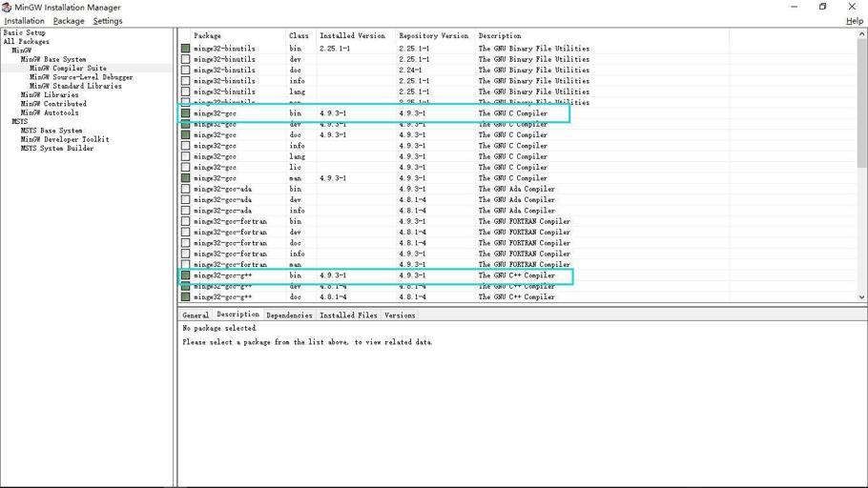
Task: Open the Package menu
Action: [69, 20]
